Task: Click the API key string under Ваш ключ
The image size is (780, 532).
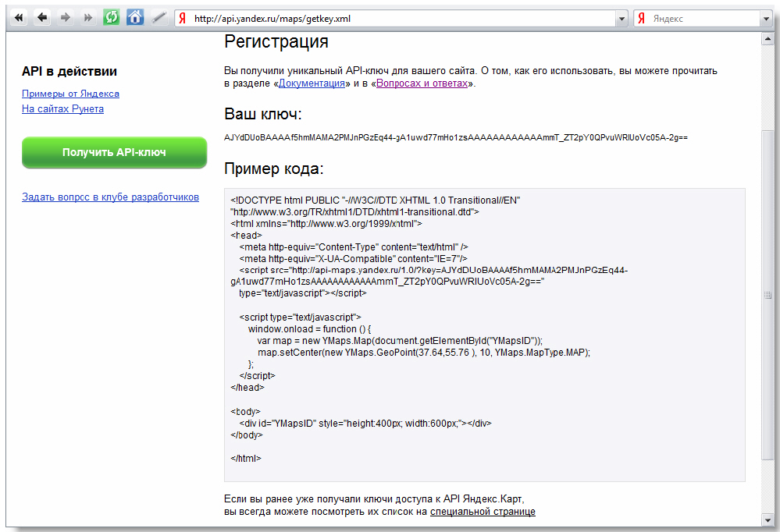Action: pos(456,138)
